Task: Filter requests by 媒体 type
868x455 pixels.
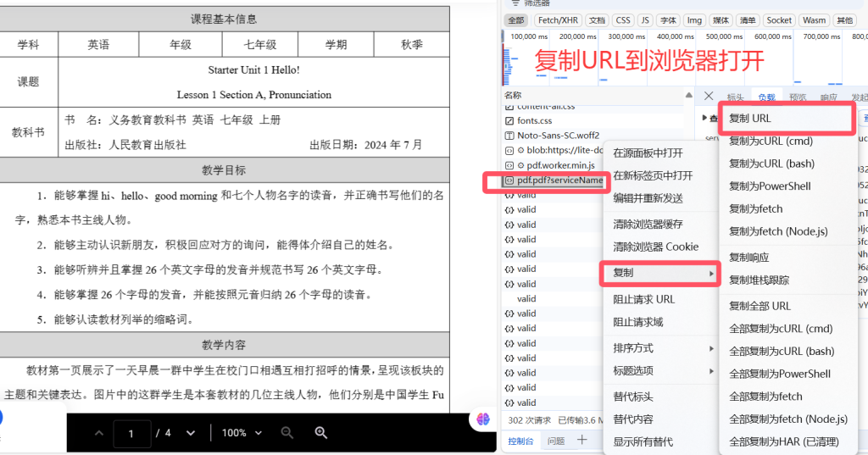Action: [x=721, y=20]
